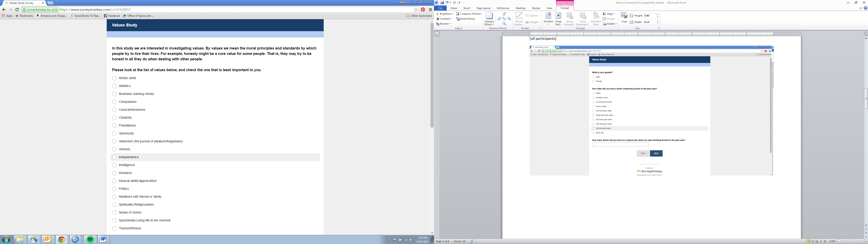The width and height of the screenshot is (868, 244).
Task: Click the picture Height input field
Action: tap(649, 16)
